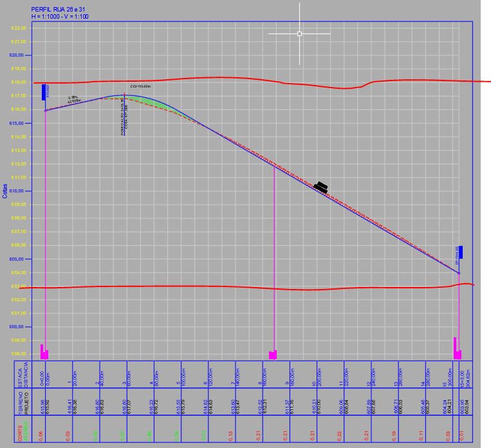The image size is (491, 448).
Task: Click the 598,00 elevation label
Action: (19, 354)
